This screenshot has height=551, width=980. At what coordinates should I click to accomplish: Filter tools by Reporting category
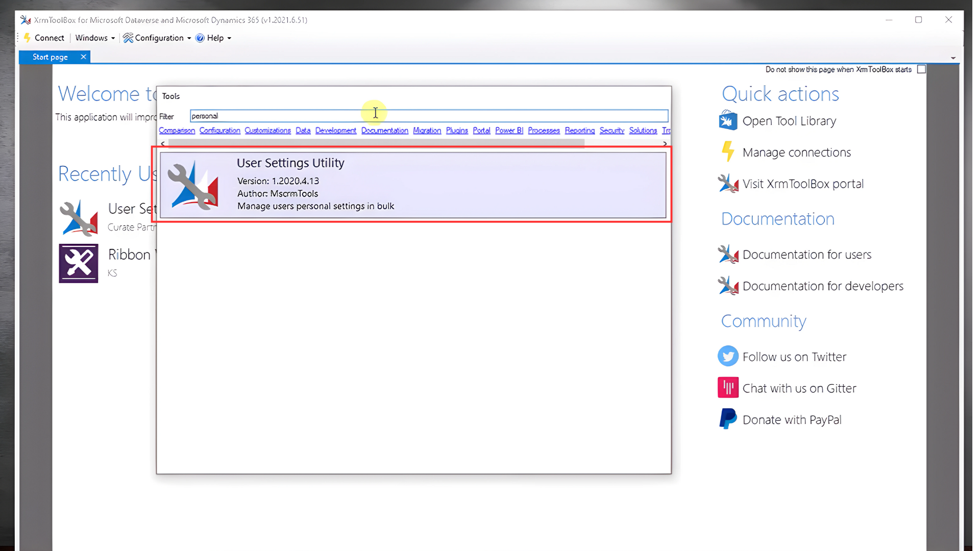click(x=579, y=131)
